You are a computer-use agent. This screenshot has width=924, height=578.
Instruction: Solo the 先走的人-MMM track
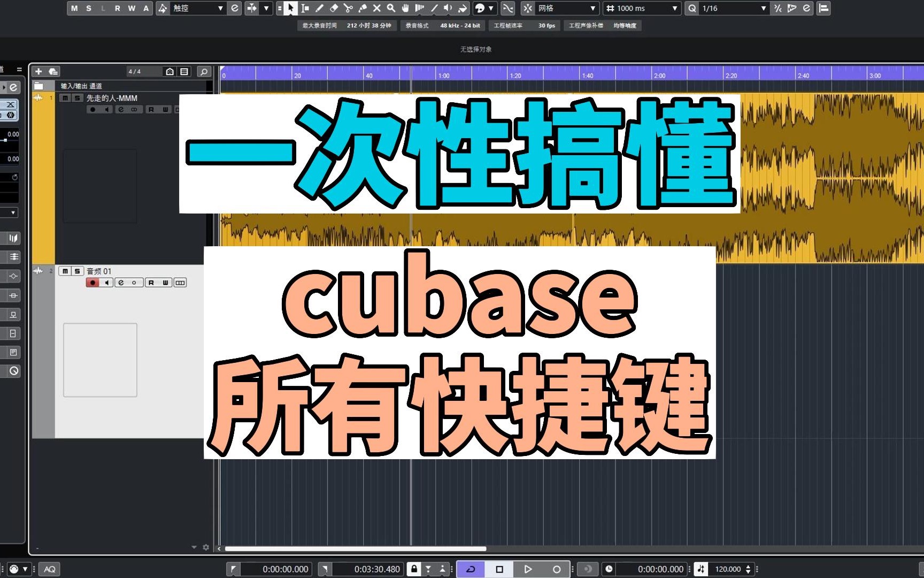pos(78,98)
